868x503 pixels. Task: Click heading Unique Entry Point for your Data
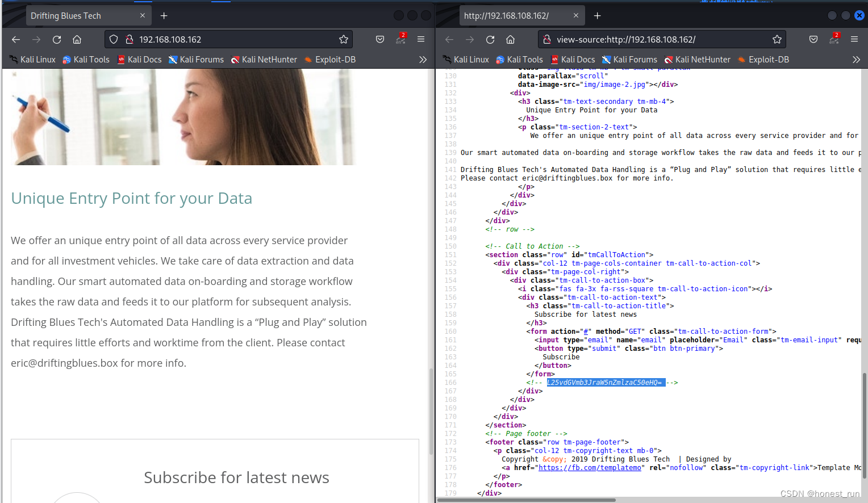pos(131,198)
